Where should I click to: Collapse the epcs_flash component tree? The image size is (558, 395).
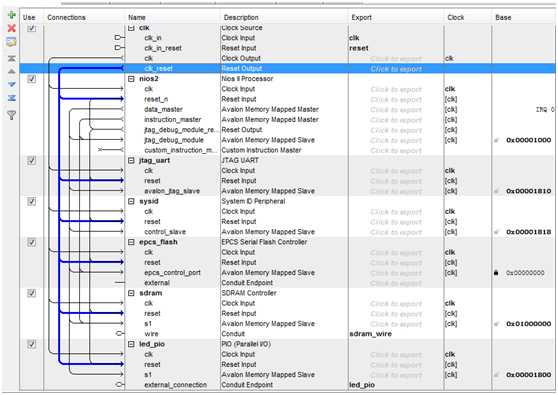point(131,242)
